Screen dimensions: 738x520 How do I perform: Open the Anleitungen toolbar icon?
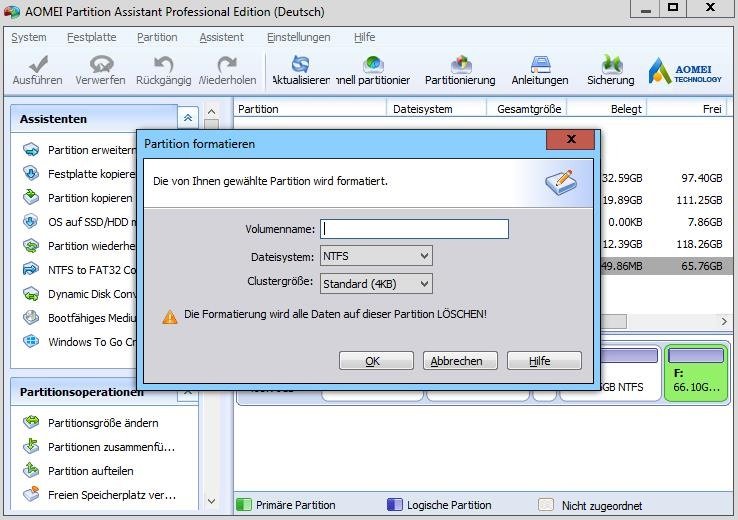coord(540,64)
